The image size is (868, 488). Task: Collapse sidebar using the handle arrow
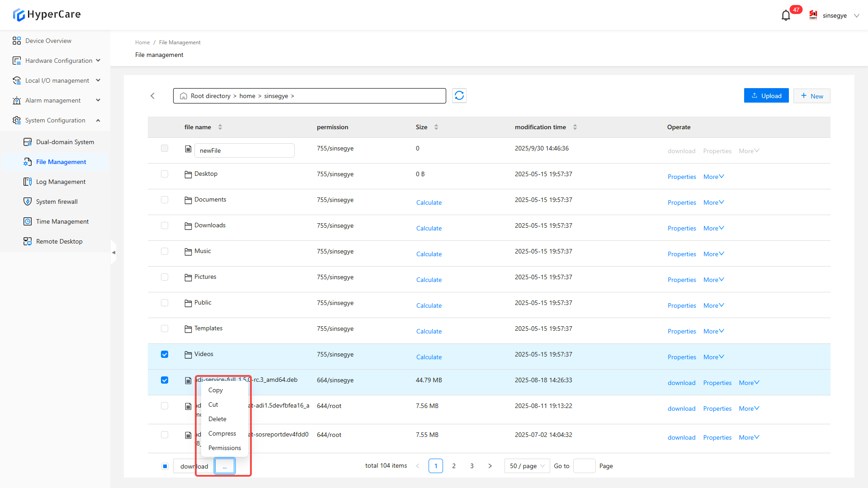coord(113,253)
